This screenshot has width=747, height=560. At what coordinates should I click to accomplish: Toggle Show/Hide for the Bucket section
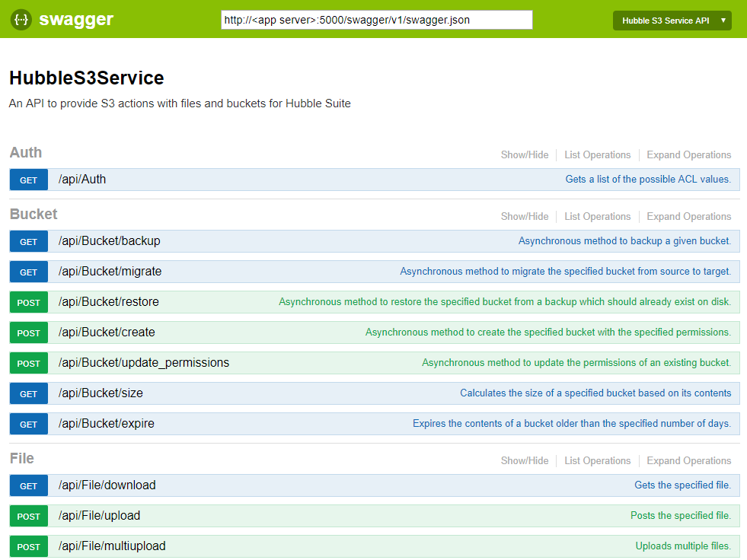[524, 217]
